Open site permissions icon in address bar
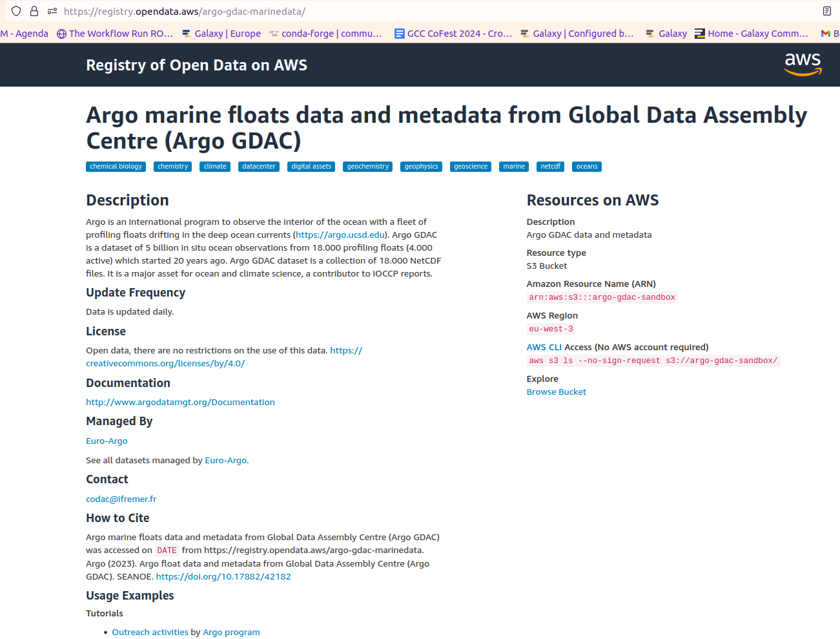 [52, 11]
